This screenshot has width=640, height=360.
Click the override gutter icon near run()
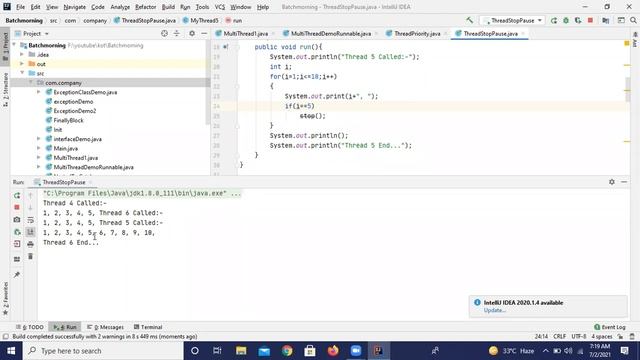tap(226, 47)
